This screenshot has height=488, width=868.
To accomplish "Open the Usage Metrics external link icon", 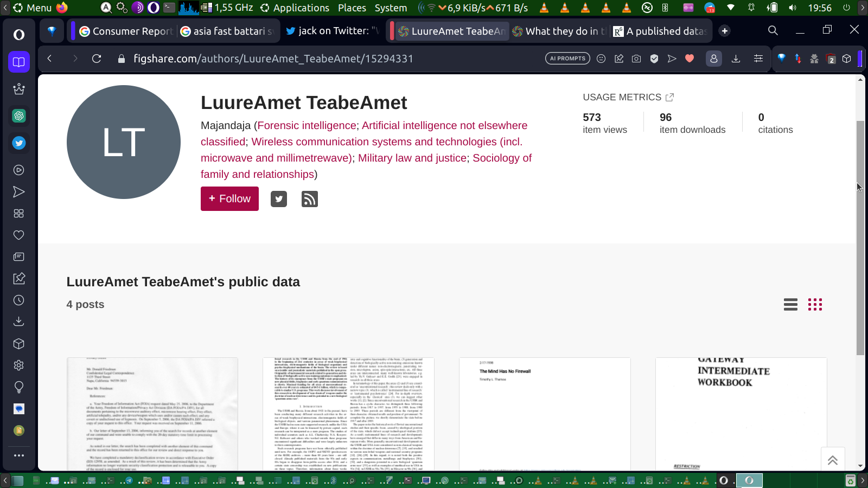I will pos(670,97).
